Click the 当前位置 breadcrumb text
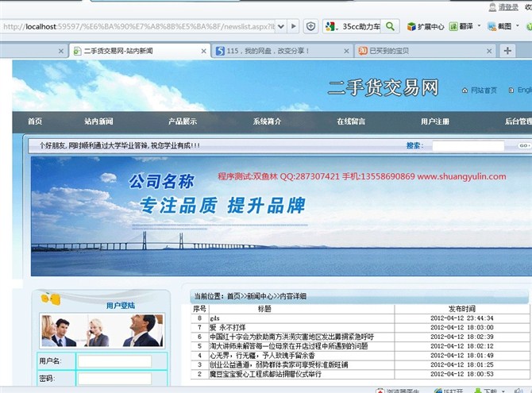Image resolution: width=532 pixels, height=393 pixels. tap(250, 296)
